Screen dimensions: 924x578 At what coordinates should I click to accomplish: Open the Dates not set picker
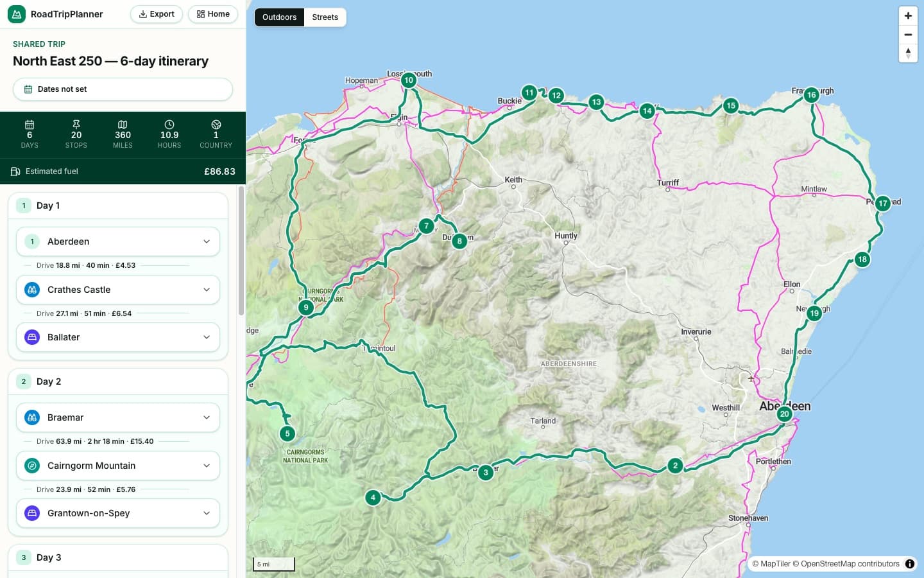(123, 89)
